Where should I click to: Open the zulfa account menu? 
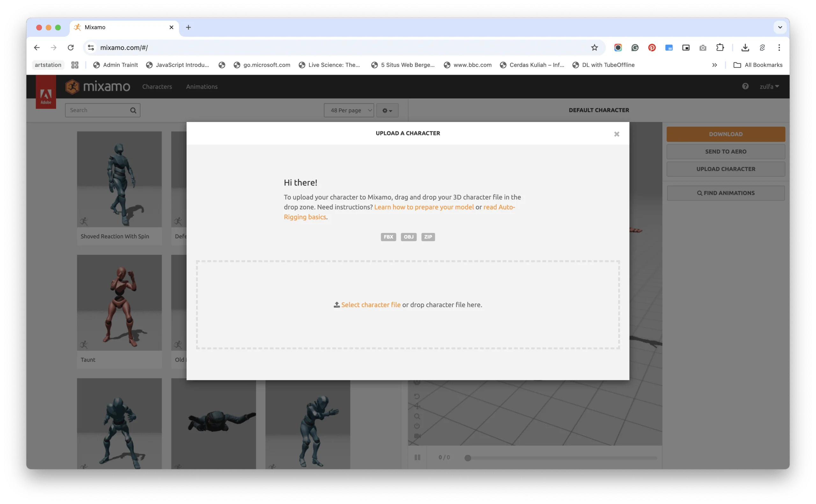(x=769, y=87)
